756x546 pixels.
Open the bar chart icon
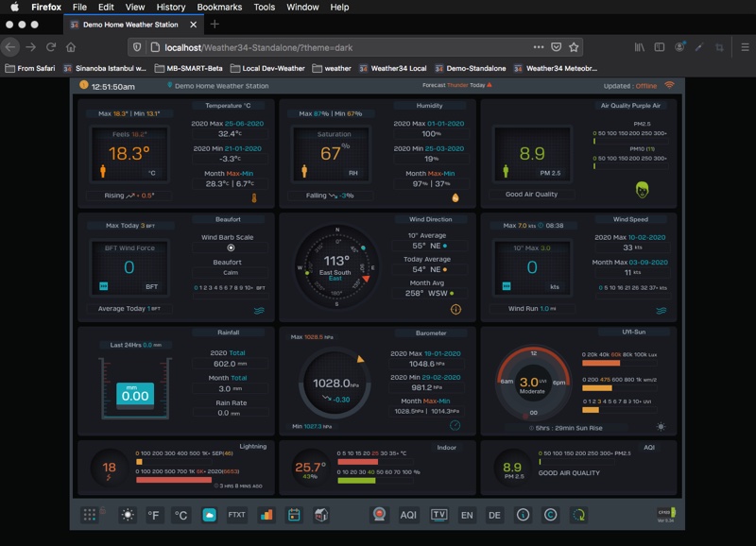(266, 515)
